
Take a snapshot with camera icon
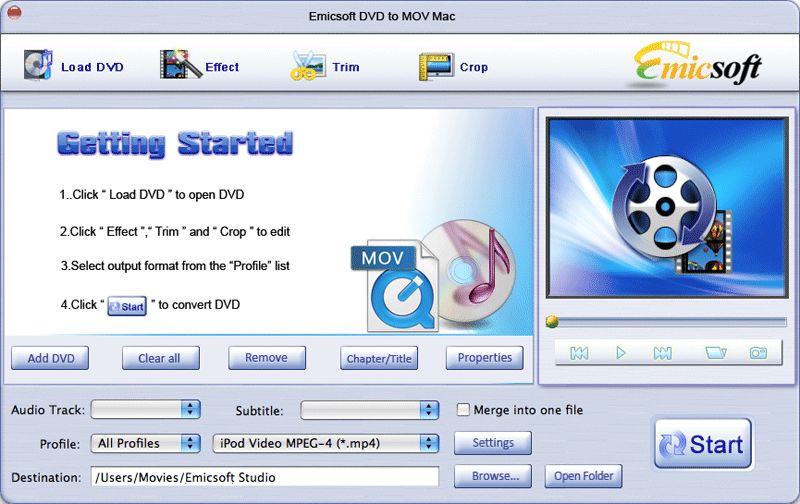[758, 353]
